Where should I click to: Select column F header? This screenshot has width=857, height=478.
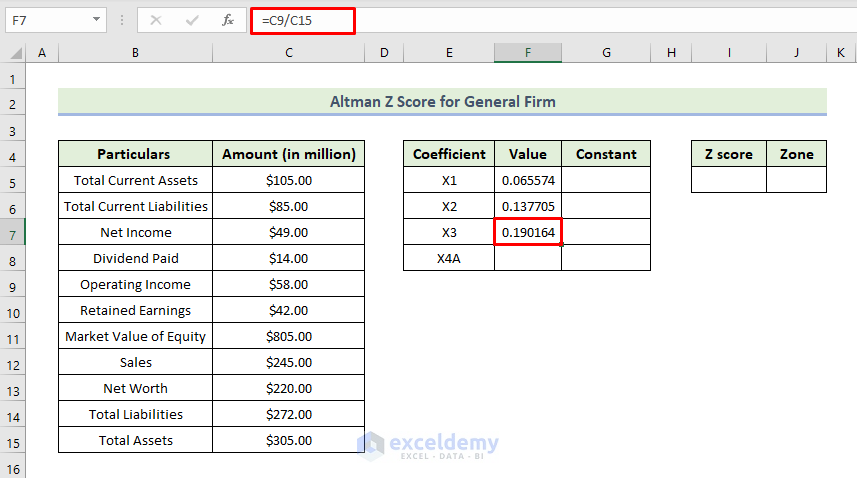(527, 53)
